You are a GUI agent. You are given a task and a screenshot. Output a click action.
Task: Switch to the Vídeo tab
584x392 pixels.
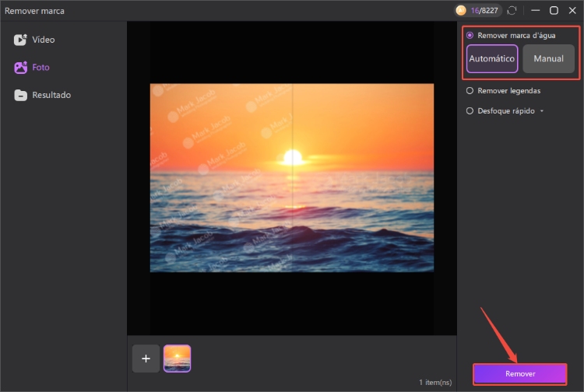[44, 40]
